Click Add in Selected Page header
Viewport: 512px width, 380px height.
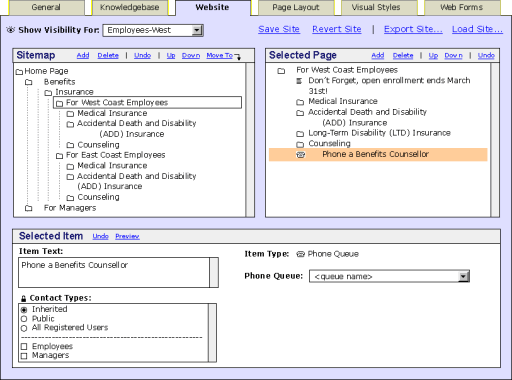tap(378, 56)
